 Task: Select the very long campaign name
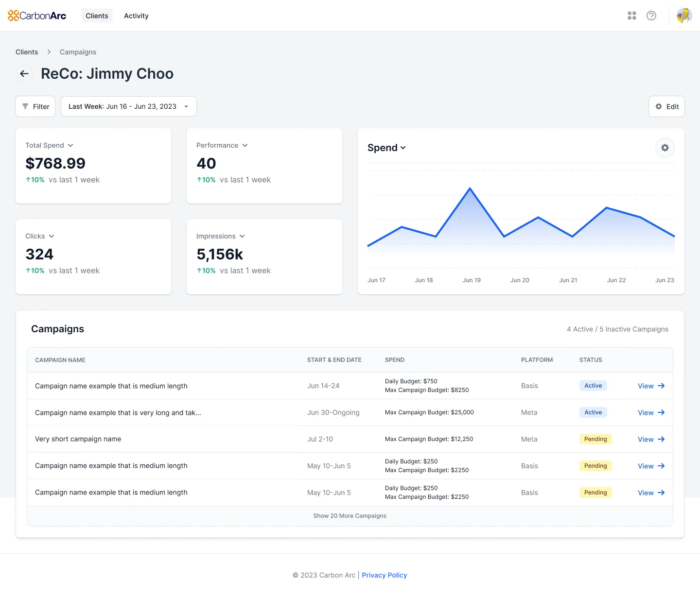pos(118,412)
